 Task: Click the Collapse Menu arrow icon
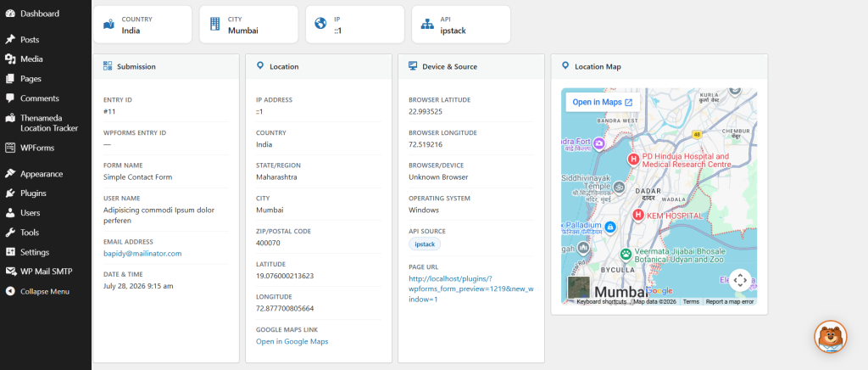click(x=10, y=291)
